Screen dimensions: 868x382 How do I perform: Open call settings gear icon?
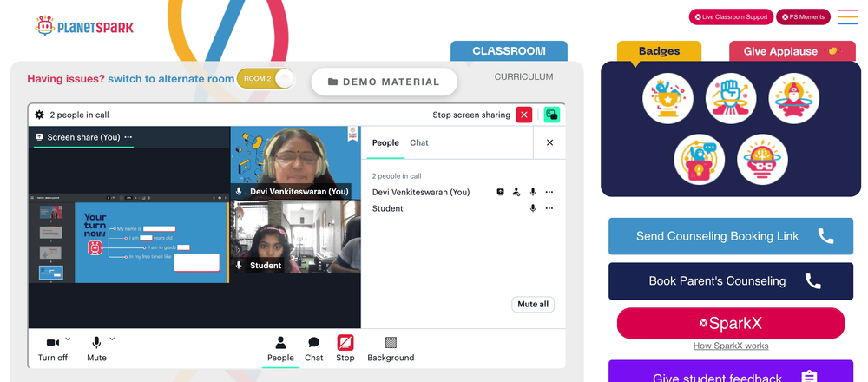pyautogui.click(x=39, y=115)
